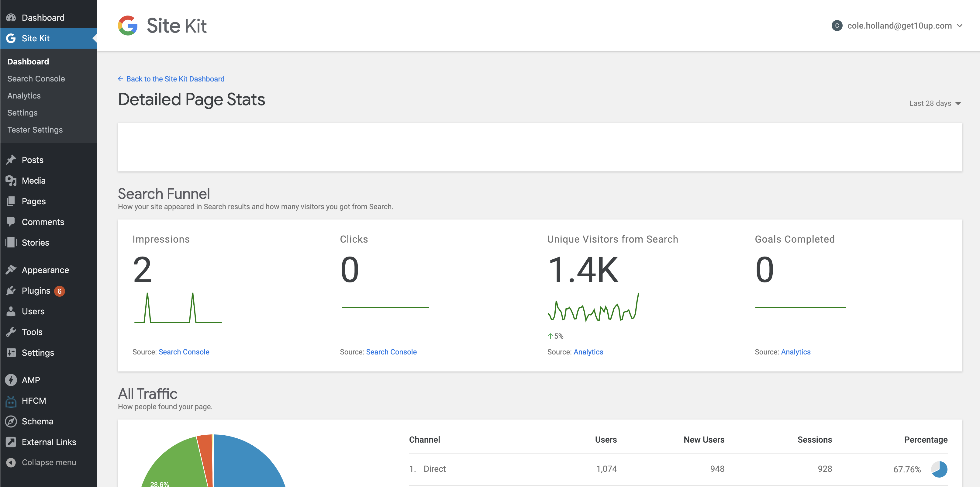Open the account dropdown chevron
Viewport: 980px width, 487px height.
(x=959, y=26)
